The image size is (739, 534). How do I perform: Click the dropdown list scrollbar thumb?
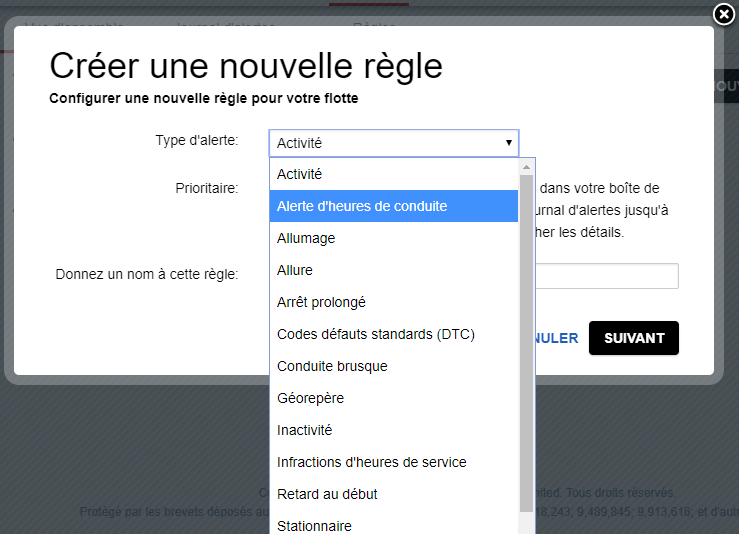(526, 344)
